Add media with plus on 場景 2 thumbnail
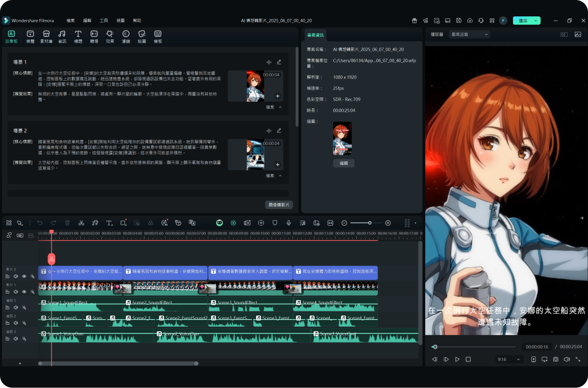Viewport: 588px width, 388px height. 278,164
